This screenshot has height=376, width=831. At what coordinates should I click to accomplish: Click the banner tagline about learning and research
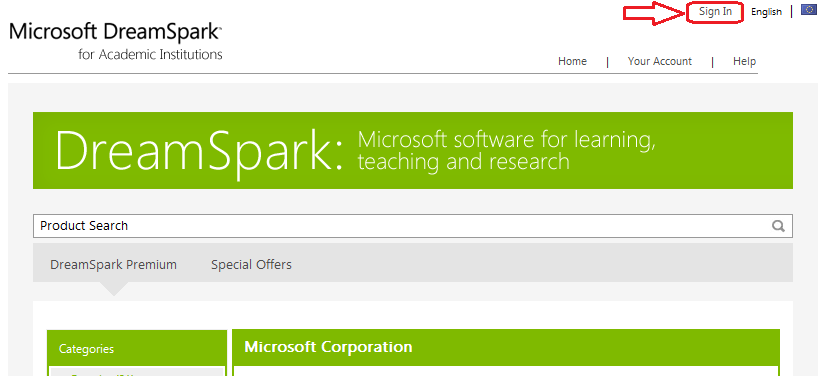[506, 150]
